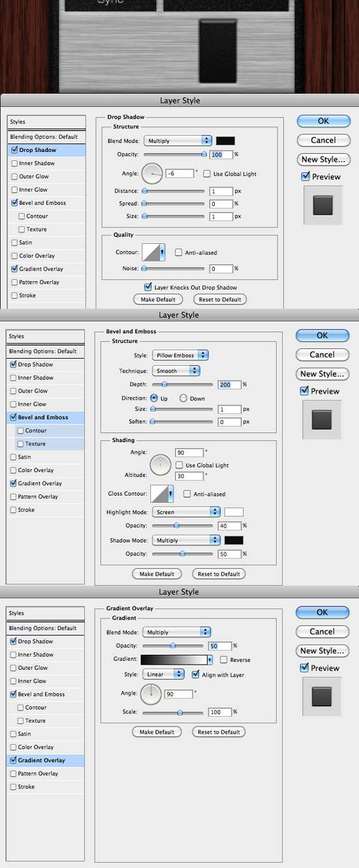Click the white Highlight Mode color swatch
Viewport: 359px width, 868px height.
[x=234, y=512]
